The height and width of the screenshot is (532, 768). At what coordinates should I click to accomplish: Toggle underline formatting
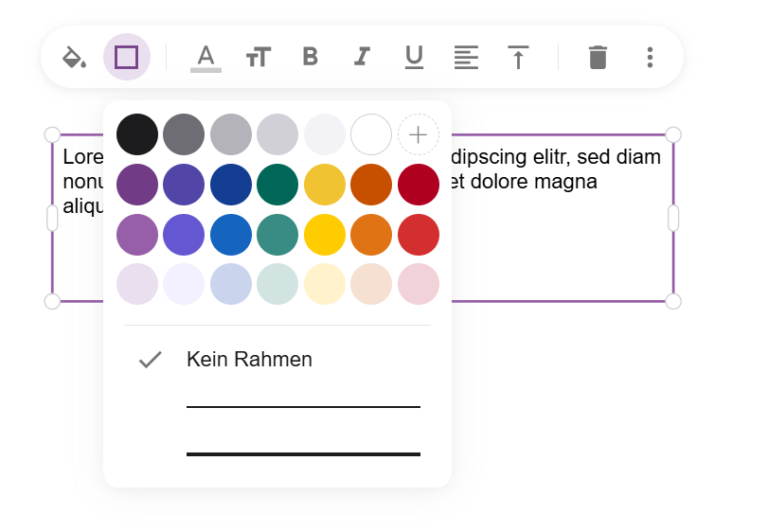point(414,57)
